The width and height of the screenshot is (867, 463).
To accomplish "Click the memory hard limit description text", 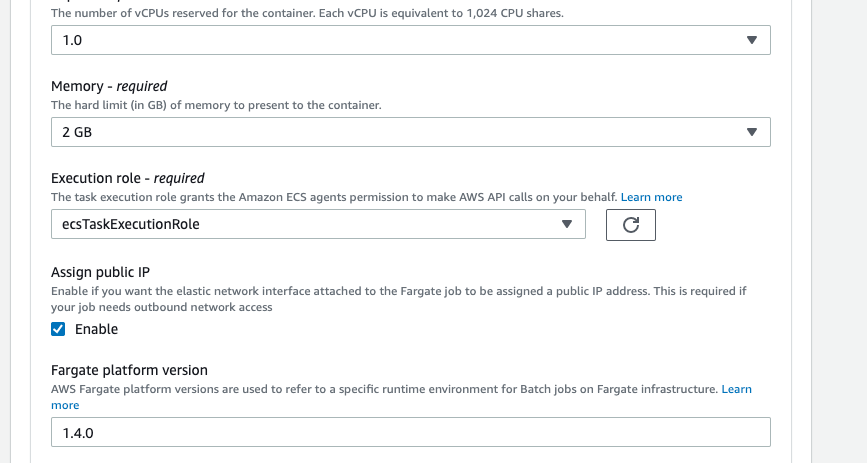I will pyautogui.click(x=216, y=105).
